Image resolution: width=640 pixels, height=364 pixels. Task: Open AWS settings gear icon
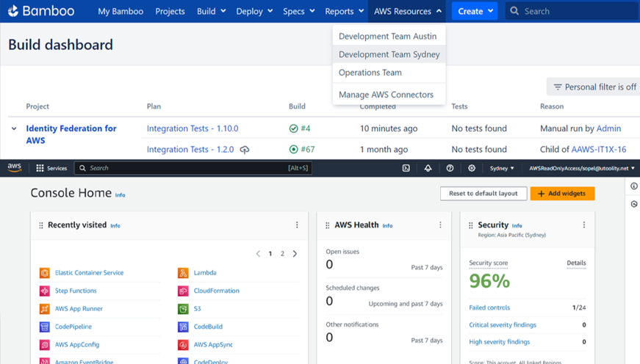click(472, 168)
